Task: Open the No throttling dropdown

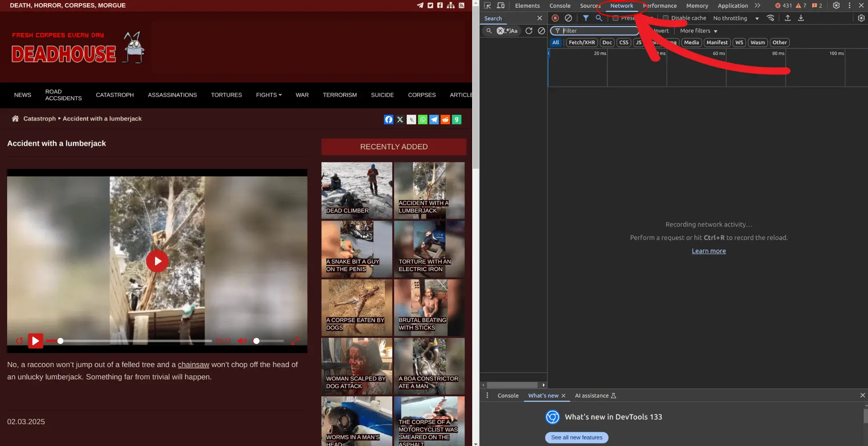Action: pyautogui.click(x=736, y=18)
